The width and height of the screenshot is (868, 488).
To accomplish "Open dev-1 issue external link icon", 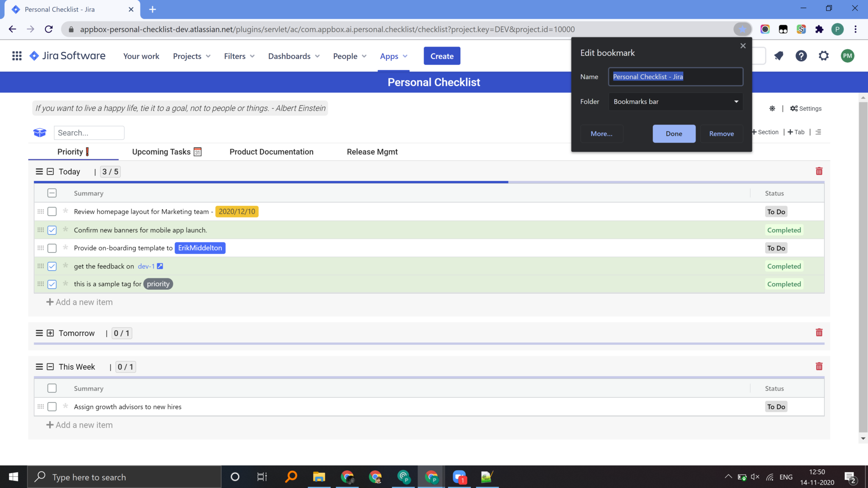I will click(x=160, y=266).
